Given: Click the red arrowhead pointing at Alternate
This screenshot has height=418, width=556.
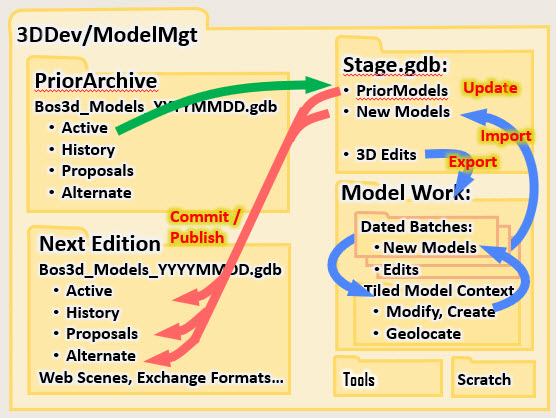Looking at the screenshot, I should (x=159, y=357).
